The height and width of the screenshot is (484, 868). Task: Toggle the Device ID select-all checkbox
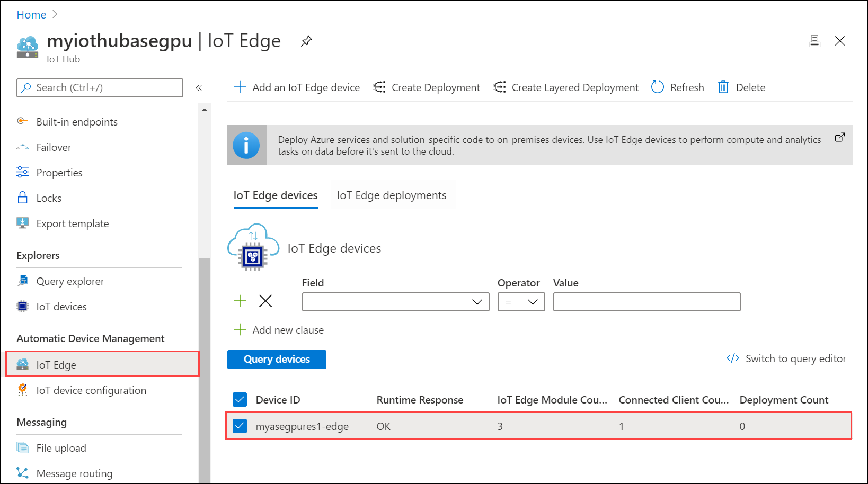click(240, 399)
